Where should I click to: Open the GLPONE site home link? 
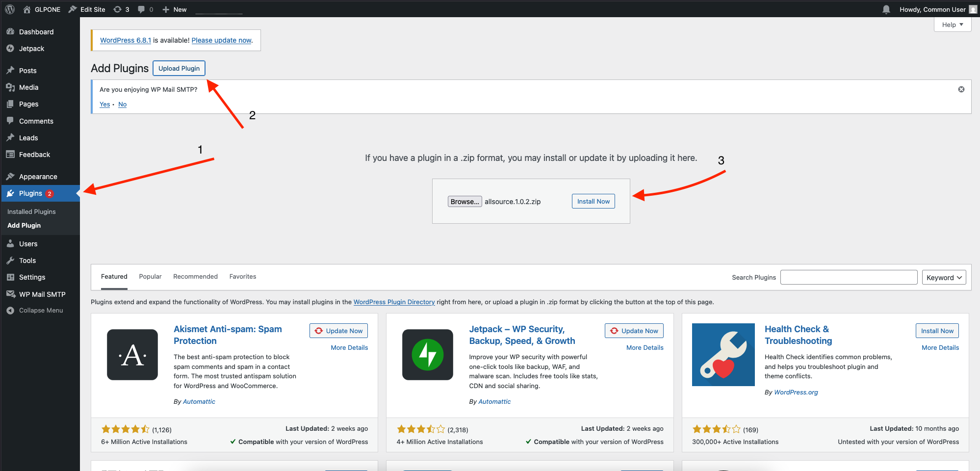[42, 9]
